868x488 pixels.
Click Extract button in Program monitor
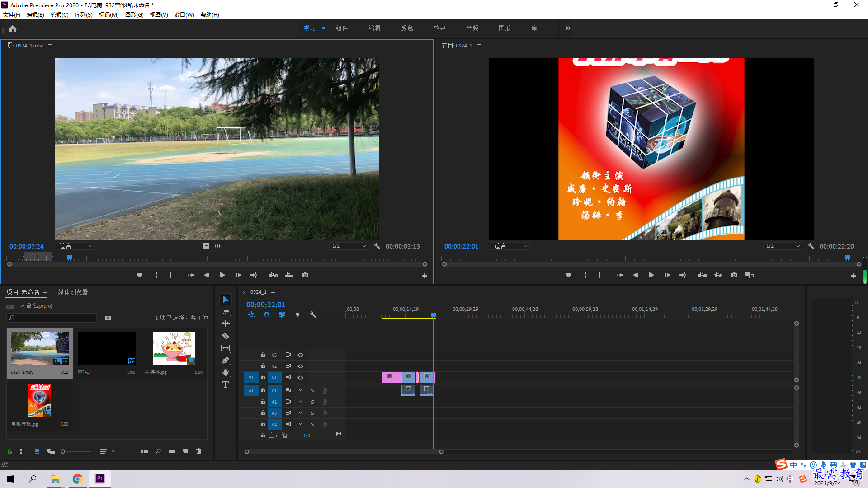click(718, 275)
